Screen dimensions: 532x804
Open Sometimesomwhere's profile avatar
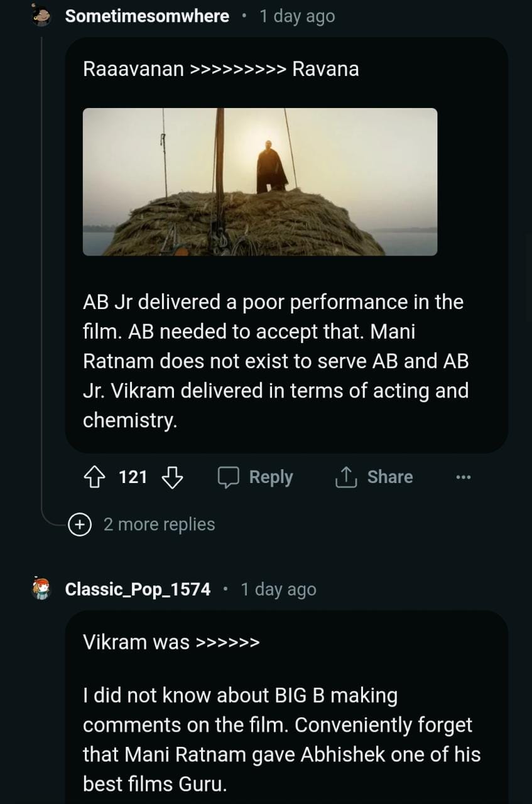pos(41,16)
